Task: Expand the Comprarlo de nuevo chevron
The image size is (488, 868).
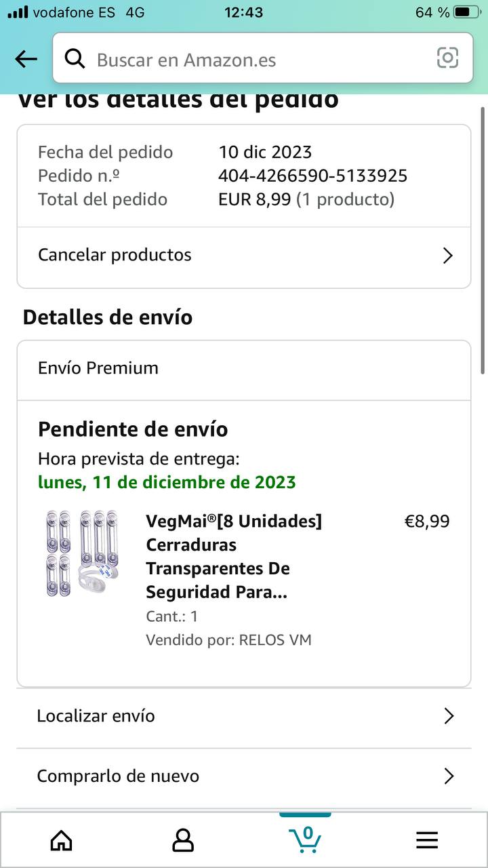Action: 448,776
